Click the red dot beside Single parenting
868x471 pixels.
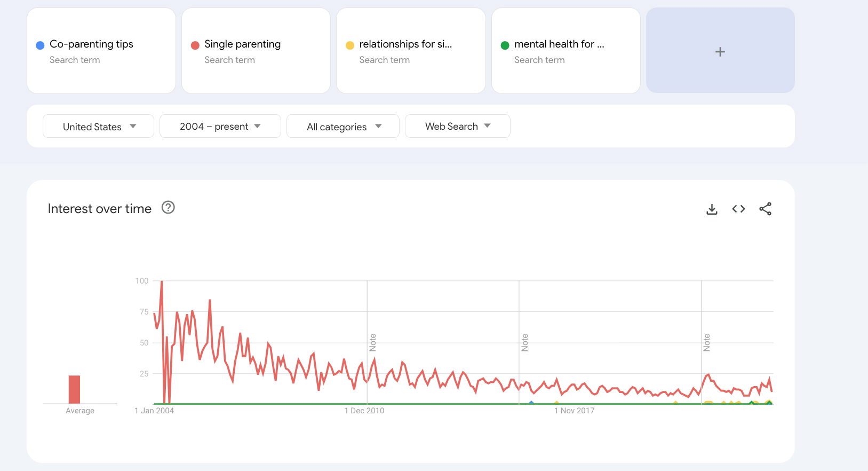click(x=195, y=45)
